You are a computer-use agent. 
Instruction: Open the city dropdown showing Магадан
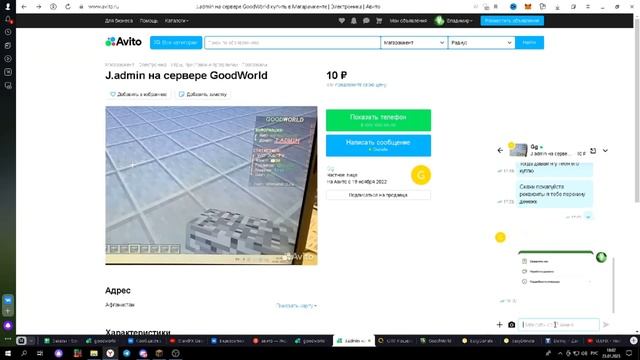pyautogui.click(x=414, y=42)
